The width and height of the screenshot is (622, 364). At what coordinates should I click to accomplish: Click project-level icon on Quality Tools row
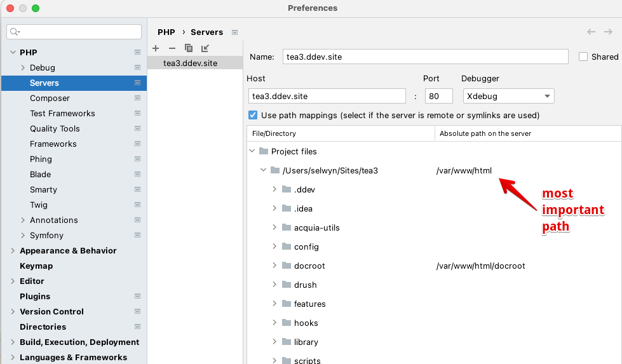(137, 128)
